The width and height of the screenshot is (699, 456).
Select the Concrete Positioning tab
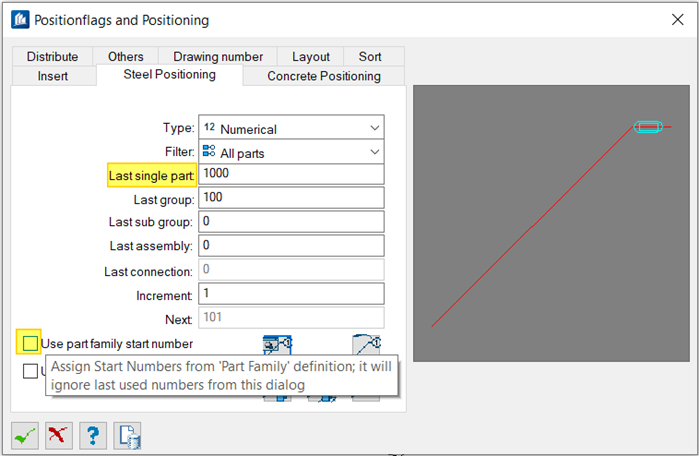pos(324,76)
